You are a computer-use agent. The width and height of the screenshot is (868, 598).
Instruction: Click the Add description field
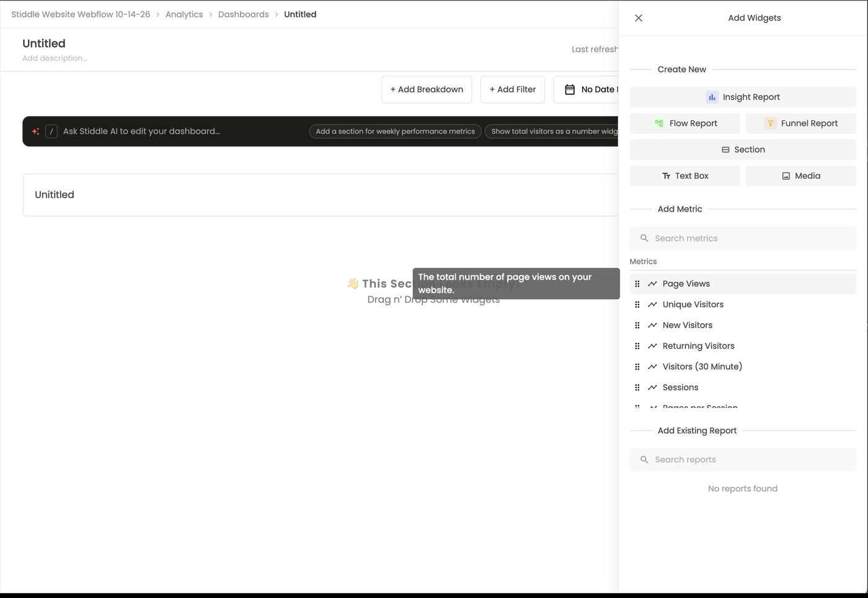(55, 58)
